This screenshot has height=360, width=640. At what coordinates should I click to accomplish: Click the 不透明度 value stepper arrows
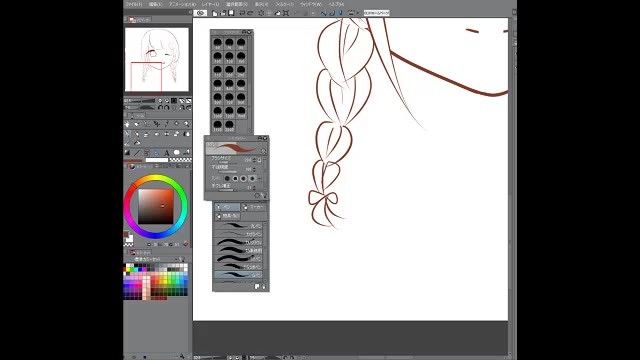tap(255, 169)
